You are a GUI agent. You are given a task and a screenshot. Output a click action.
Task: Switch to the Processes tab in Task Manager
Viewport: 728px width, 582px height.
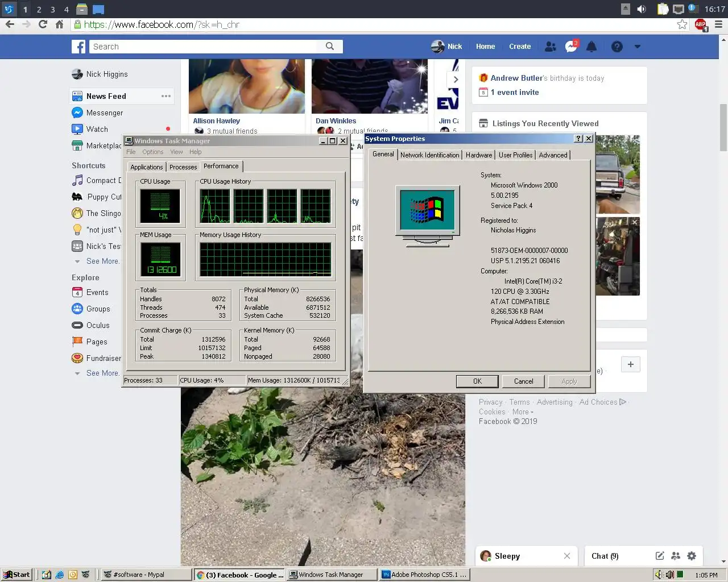tap(183, 167)
